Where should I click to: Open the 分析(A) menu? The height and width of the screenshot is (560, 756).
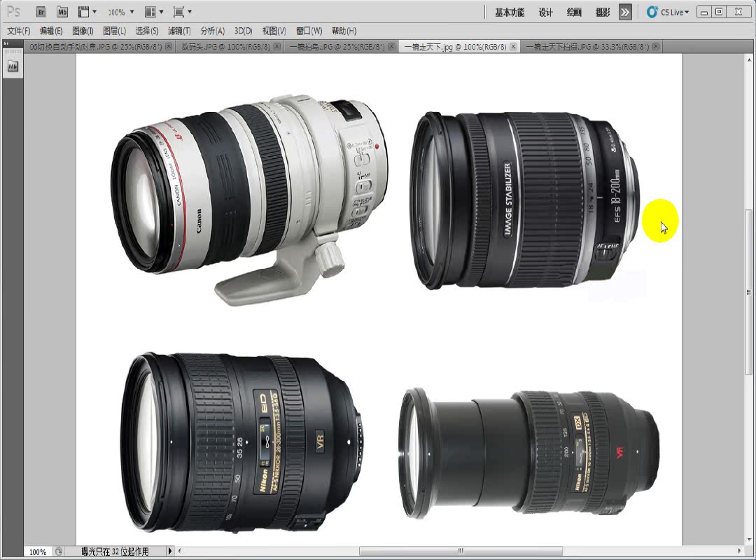tap(213, 31)
